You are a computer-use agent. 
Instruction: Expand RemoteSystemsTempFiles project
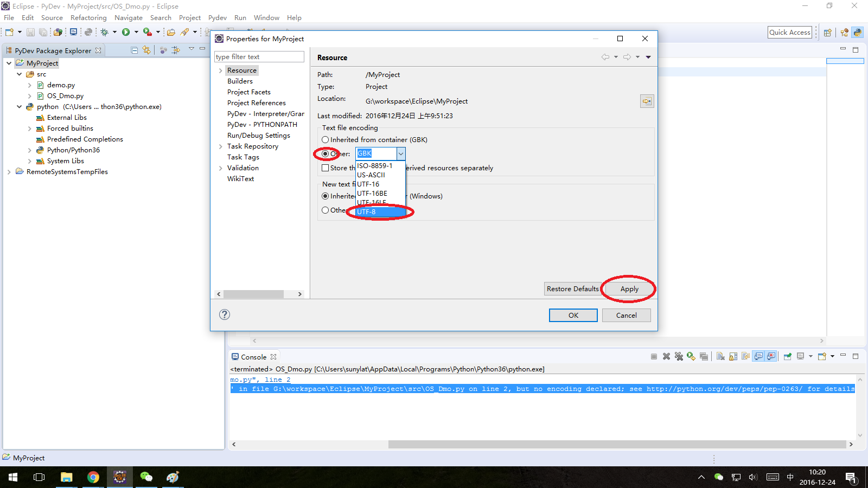pos(9,172)
